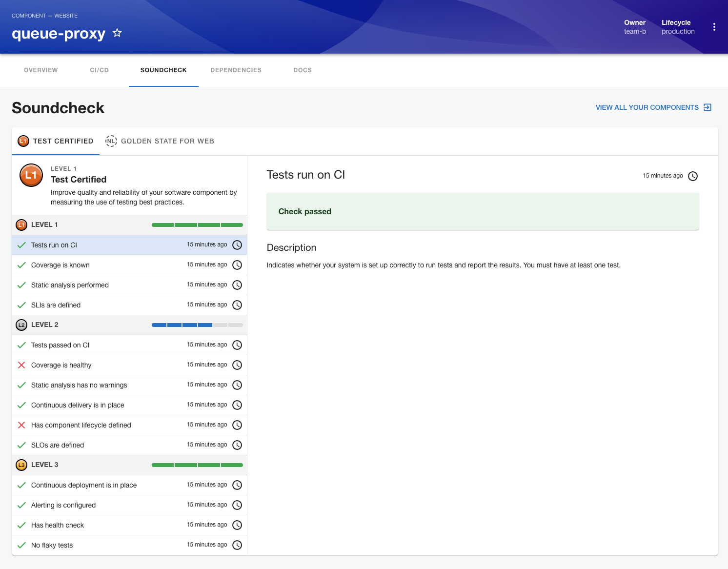Select the Has component lifecycle defined check
The height and width of the screenshot is (569, 728).
[x=81, y=425]
